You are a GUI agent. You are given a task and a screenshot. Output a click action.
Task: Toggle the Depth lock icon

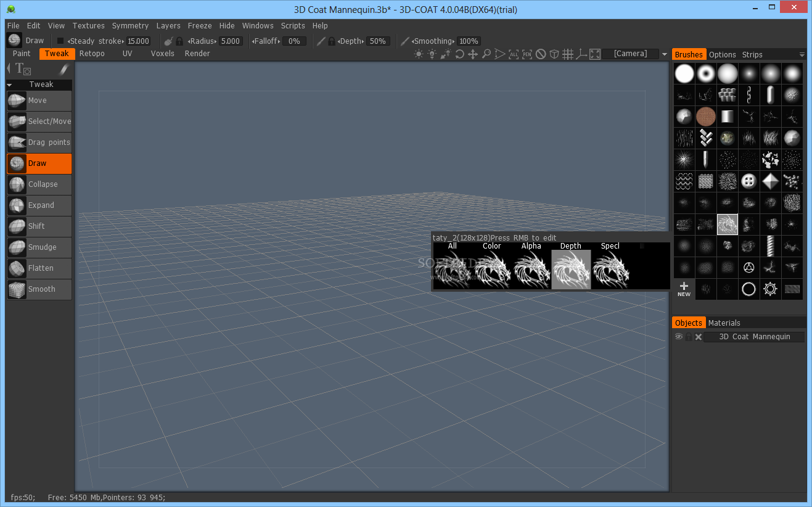[332, 41]
